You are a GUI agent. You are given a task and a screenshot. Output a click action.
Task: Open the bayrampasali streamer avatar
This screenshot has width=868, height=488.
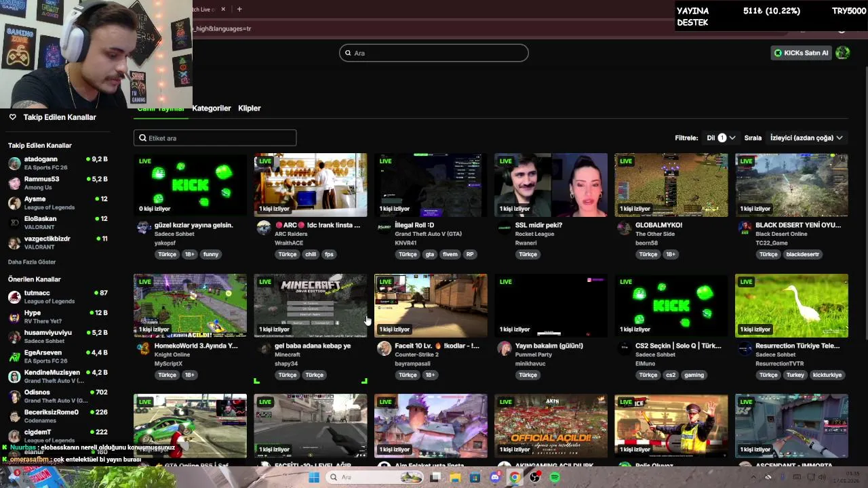[x=384, y=348]
